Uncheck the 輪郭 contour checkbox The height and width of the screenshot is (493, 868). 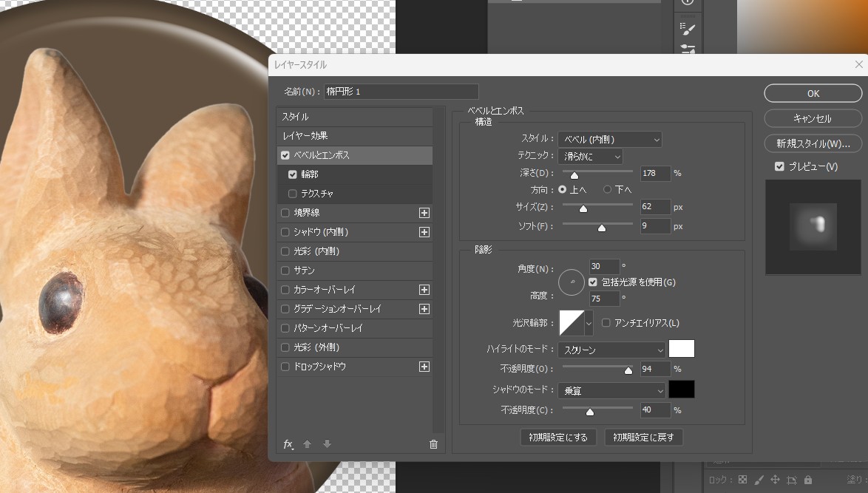pyautogui.click(x=293, y=174)
